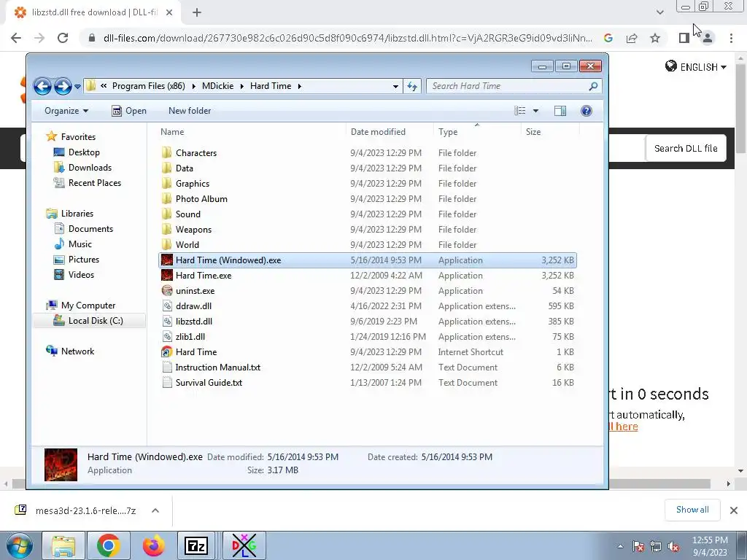This screenshot has height=560, width=747.
Task: Select Hard Time (Windowed).exe file
Action: 367,260
